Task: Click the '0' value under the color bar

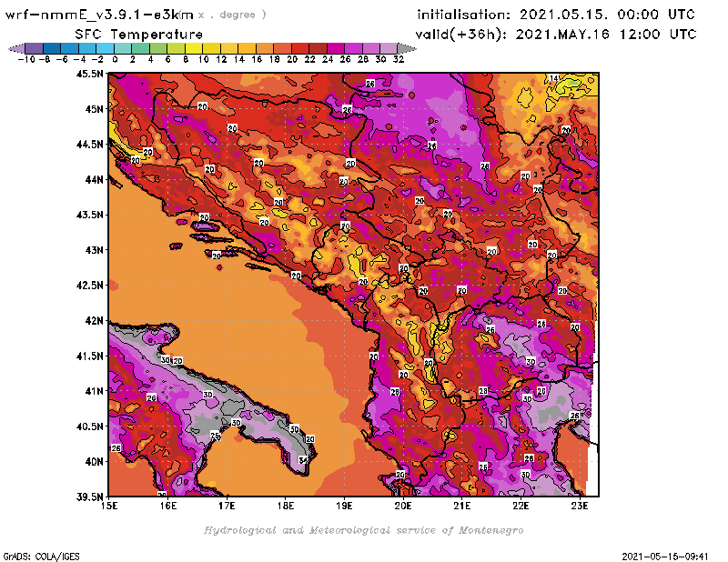Action: tap(116, 59)
